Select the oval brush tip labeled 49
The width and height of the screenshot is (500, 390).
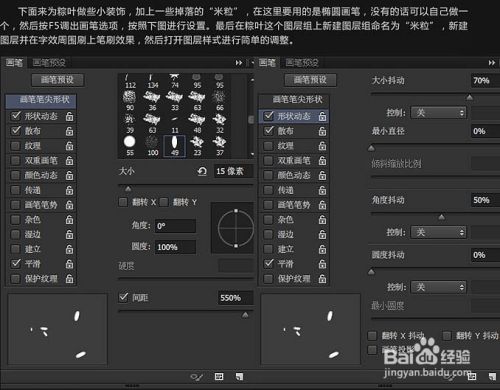point(174,146)
